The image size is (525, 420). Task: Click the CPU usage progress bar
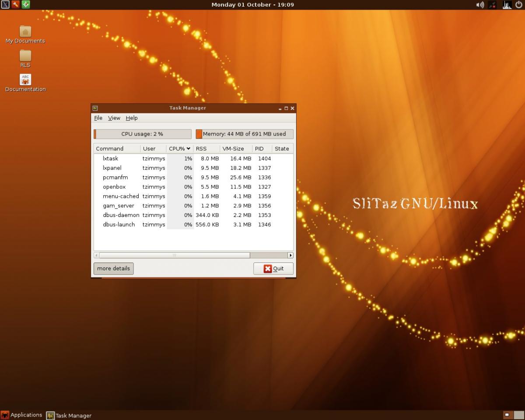(143, 134)
